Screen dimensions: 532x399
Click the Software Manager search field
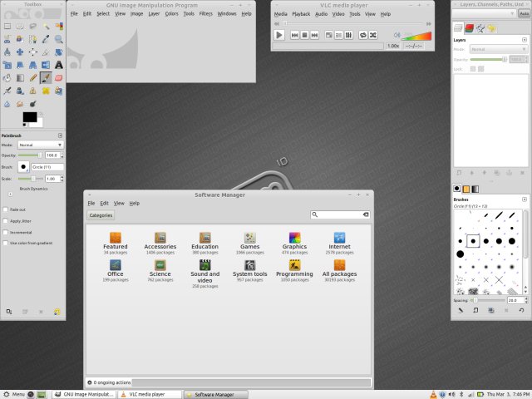pos(340,214)
